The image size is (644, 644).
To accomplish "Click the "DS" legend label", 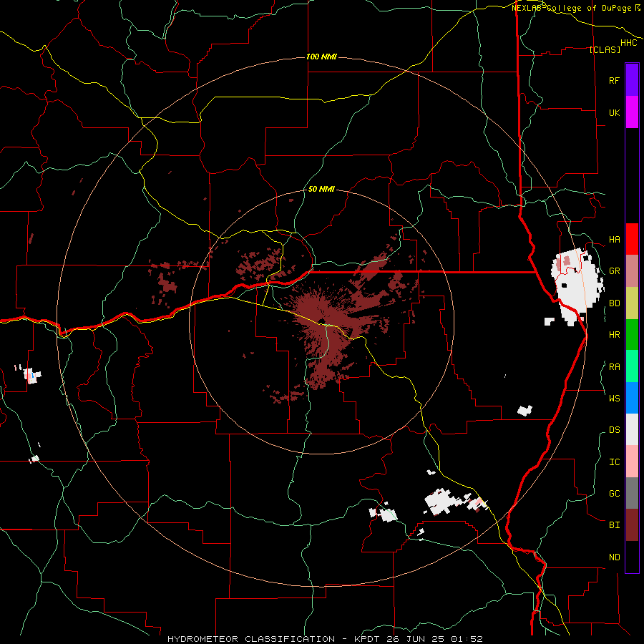I will click(615, 430).
